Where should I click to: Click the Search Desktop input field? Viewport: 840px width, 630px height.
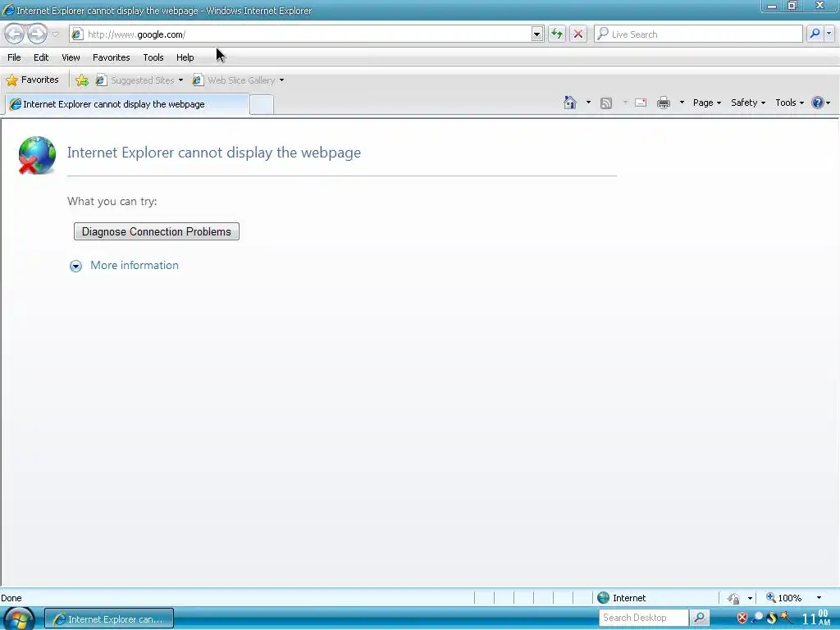[643, 618]
